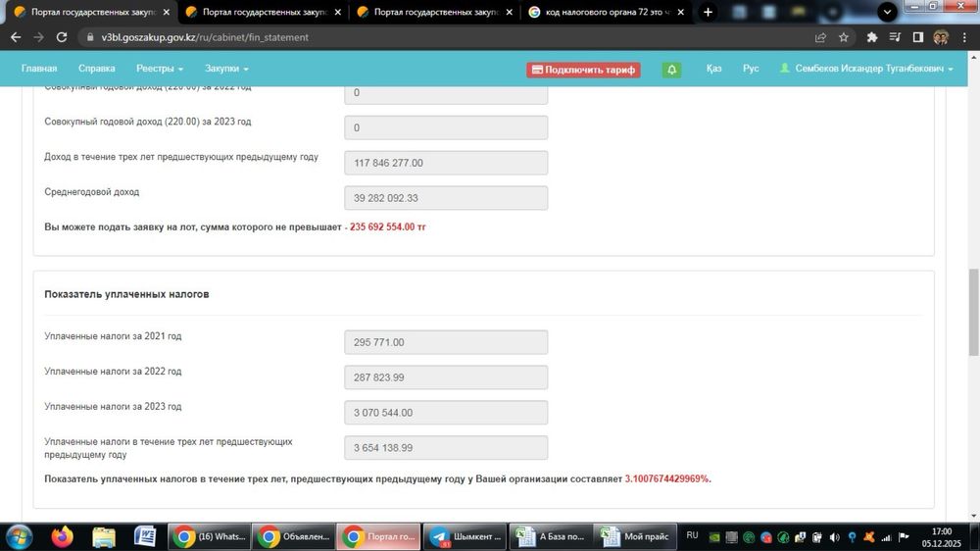Click the page vertical scrollbar thumb

coord(973,312)
